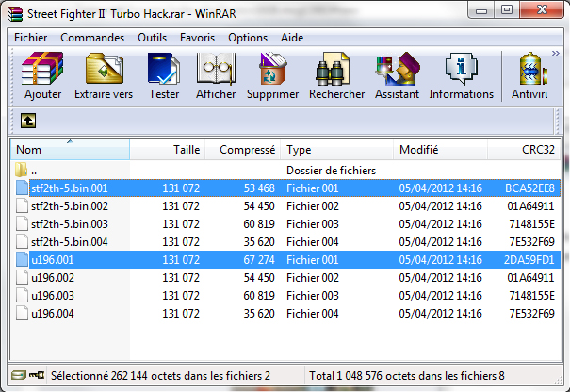Click the Ajouter toolbar icon

coord(42,75)
